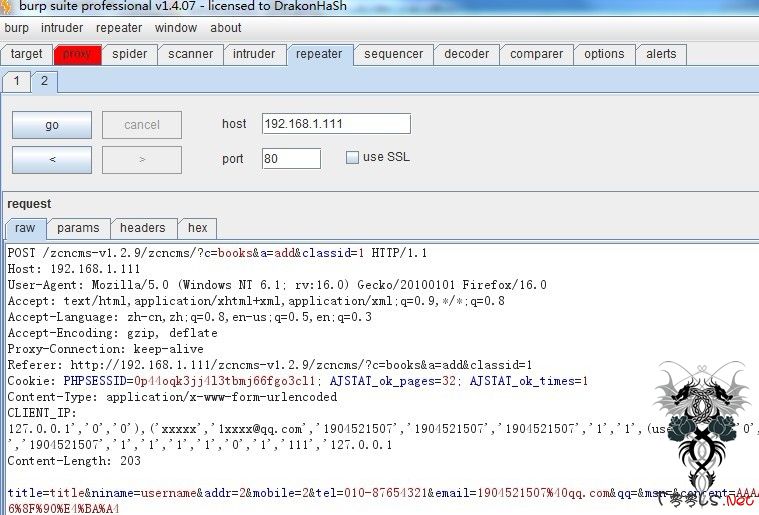Click the next request '>' button
The height and width of the screenshot is (515, 759).
(142, 160)
